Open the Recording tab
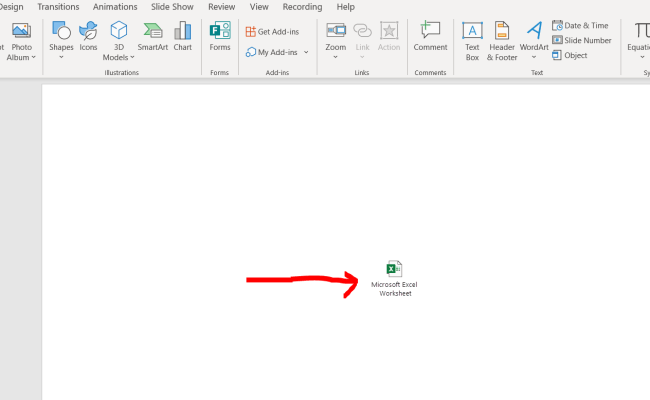650x400 pixels. click(x=302, y=7)
